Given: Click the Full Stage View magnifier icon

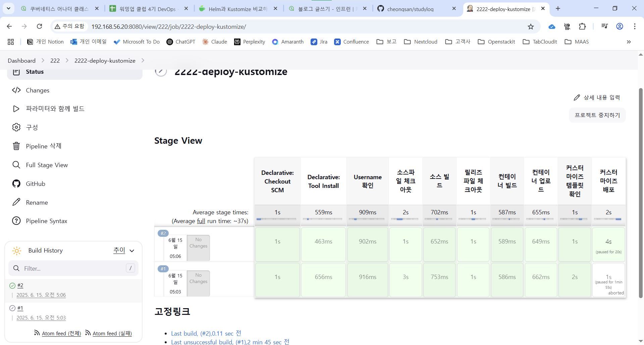Looking at the screenshot, I should [x=16, y=165].
